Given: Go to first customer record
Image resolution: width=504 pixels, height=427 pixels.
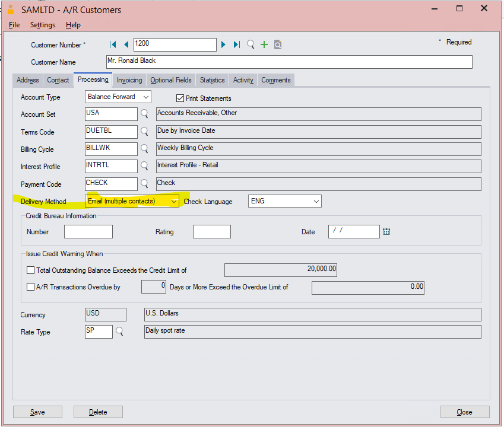Looking at the screenshot, I should 113,44.
